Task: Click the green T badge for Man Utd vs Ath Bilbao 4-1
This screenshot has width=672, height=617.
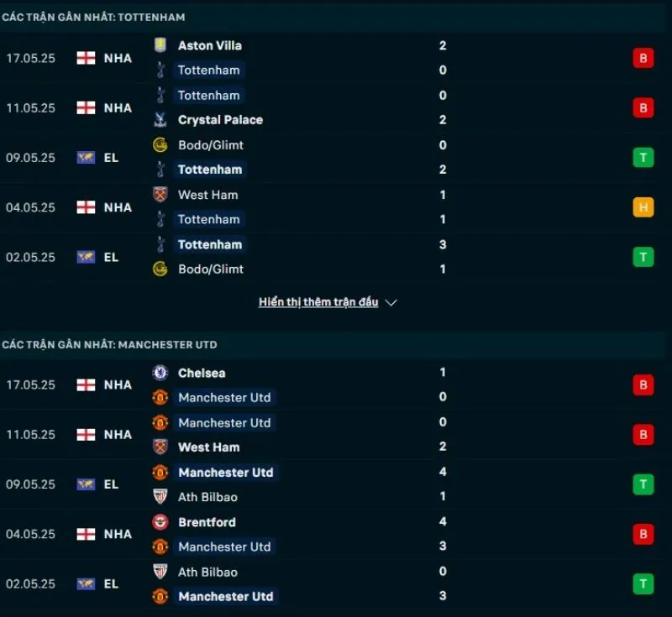Action: 643,484
